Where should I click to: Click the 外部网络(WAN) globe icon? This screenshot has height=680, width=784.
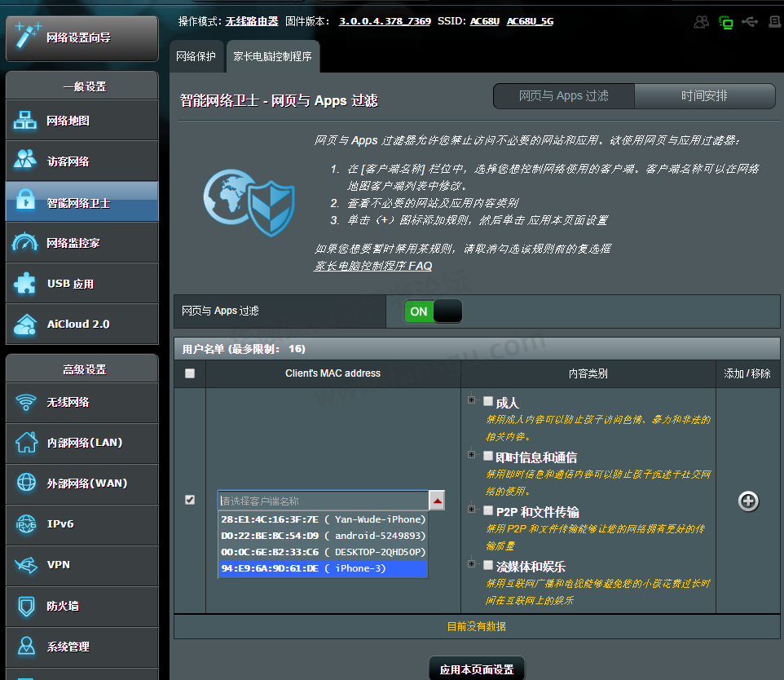26,483
